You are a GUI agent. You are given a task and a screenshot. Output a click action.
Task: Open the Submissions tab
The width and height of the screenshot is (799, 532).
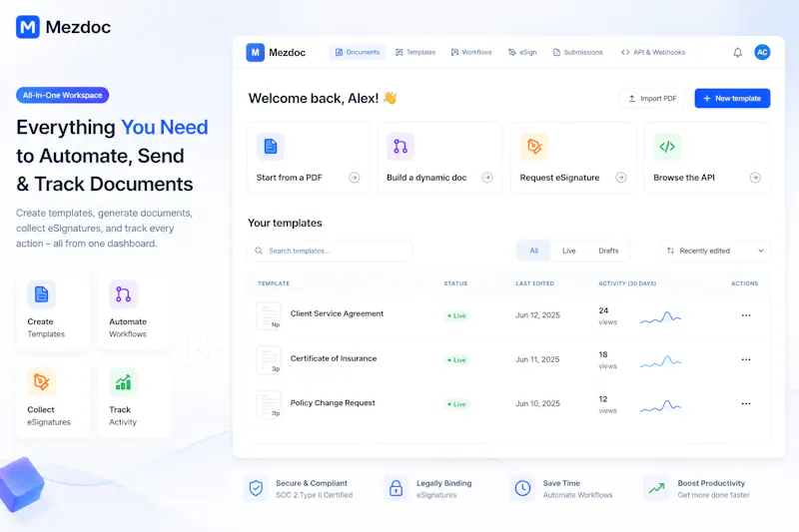(x=578, y=53)
